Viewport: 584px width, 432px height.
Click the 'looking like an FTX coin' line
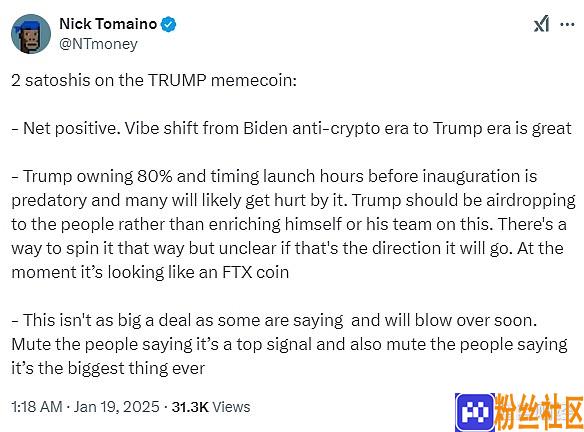point(150,272)
